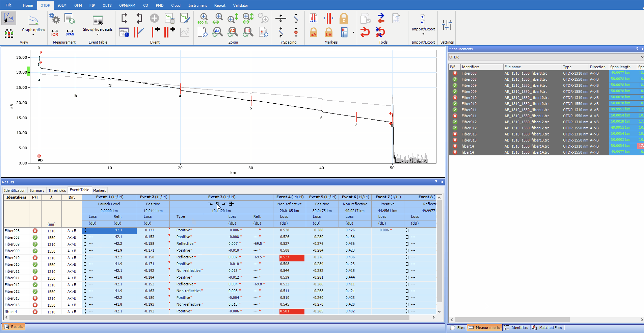
Task: Click the red loop arrows tool icon
Action: [365, 32]
